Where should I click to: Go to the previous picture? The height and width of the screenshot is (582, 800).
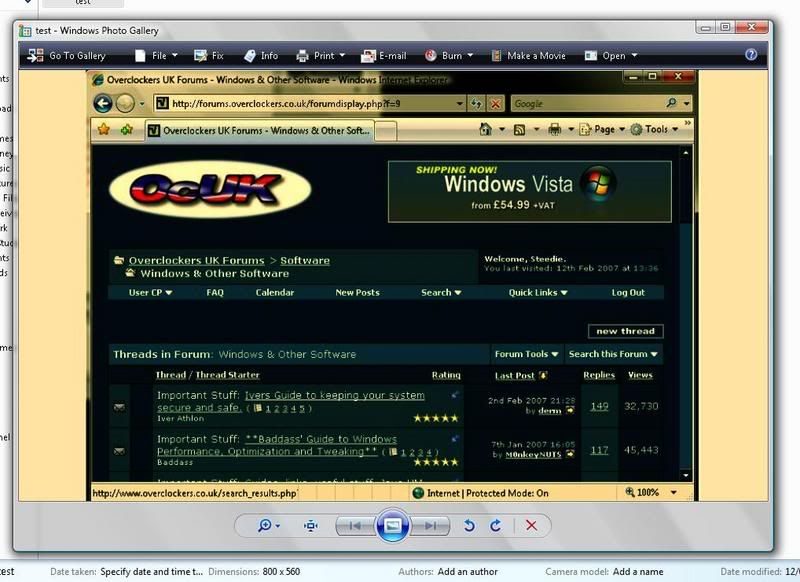pyautogui.click(x=356, y=525)
